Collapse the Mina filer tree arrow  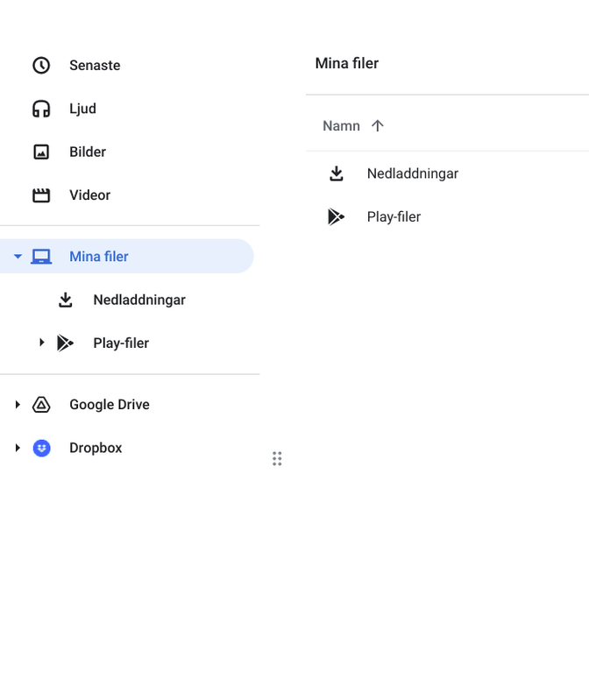point(18,257)
